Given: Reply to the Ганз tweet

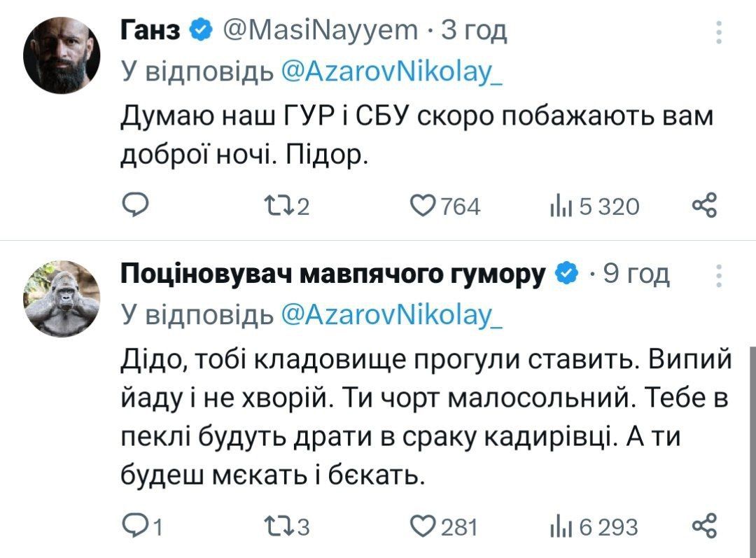Looking at the screenshot, I should coord(134,206).
